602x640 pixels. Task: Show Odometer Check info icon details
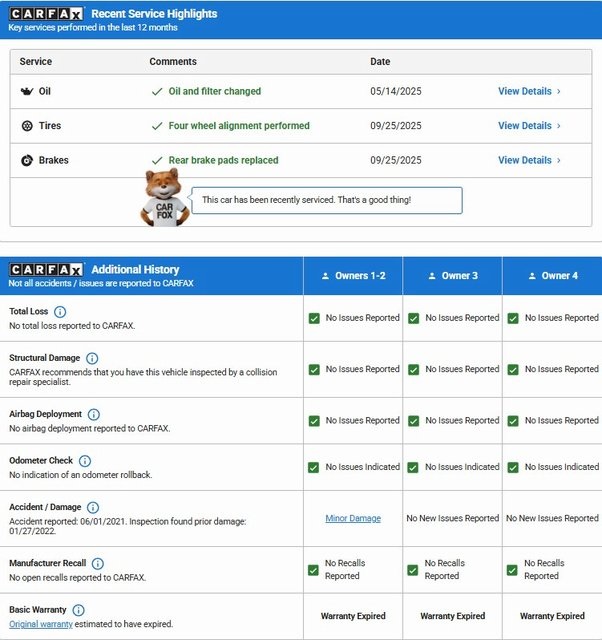click(85, 461)
